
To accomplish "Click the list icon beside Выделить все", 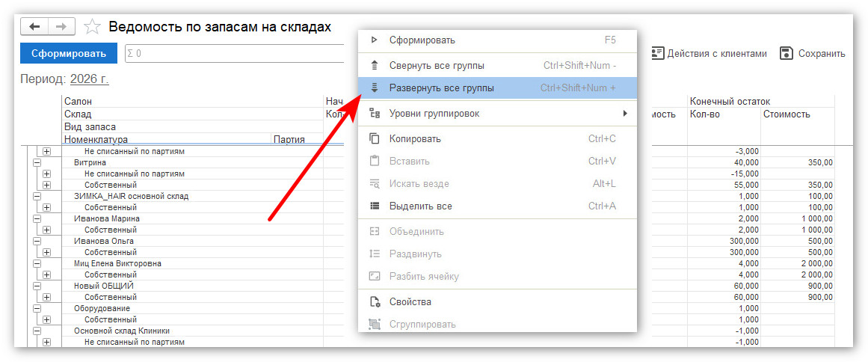I will pos(375,206).
